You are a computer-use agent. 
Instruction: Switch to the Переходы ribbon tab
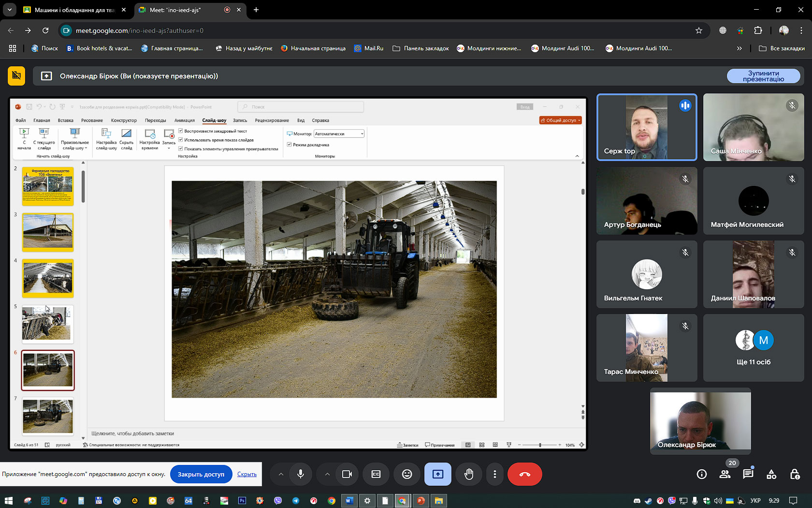156,120
